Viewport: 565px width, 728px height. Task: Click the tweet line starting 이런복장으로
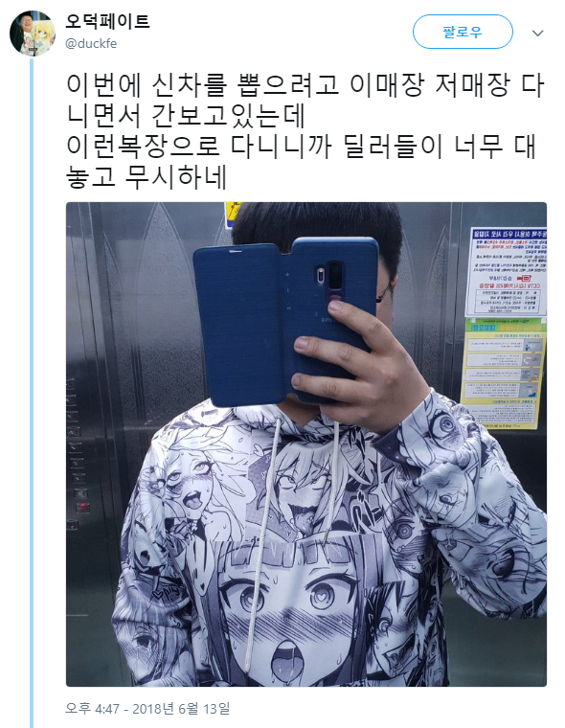click(x=302, y=147)
